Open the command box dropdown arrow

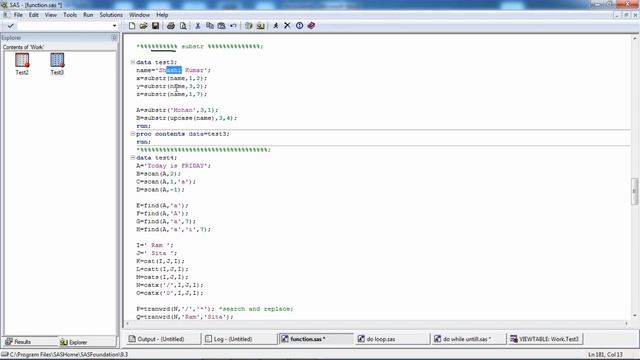(114, 26)
